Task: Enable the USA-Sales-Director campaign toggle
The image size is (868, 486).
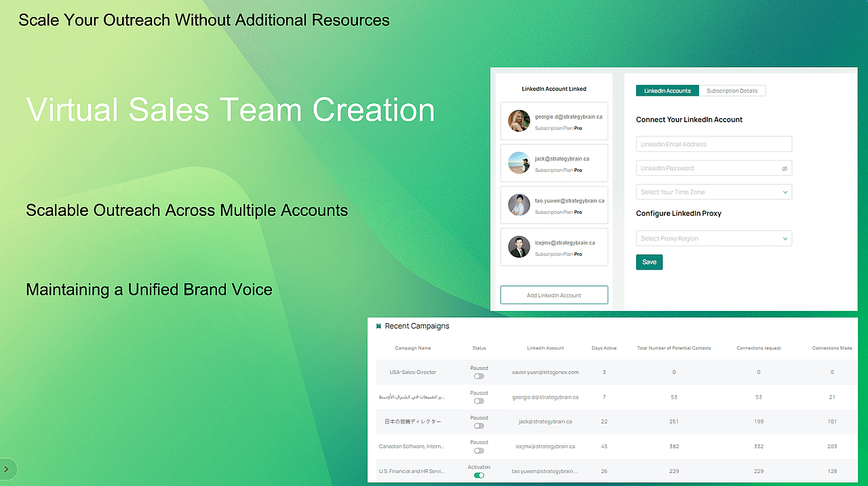Action: coord(479,375)
